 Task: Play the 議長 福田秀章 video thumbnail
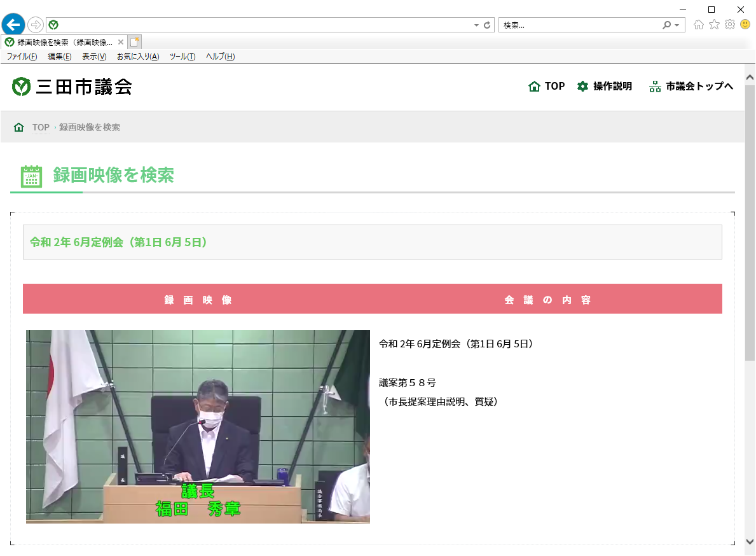pyautogui.click(x=198, y=427)
